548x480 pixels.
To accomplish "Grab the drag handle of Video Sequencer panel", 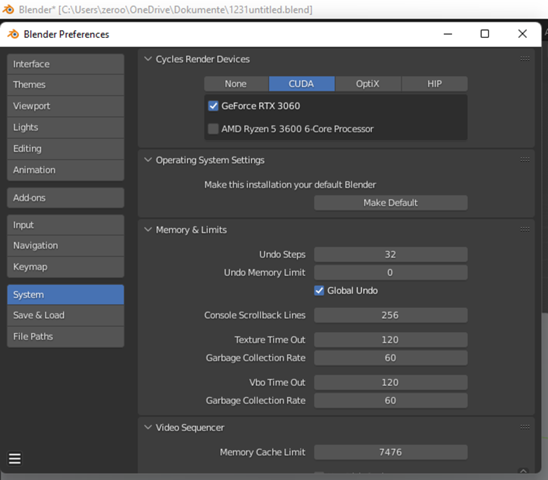I will coord(525,427).
